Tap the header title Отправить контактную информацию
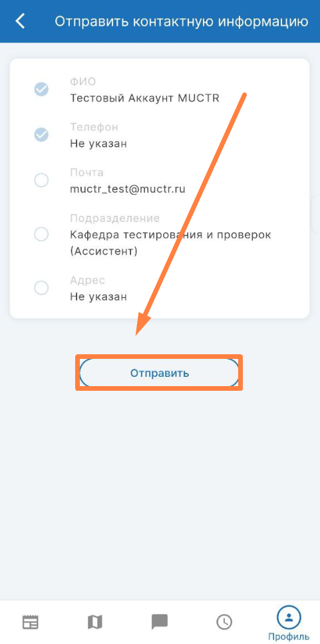The width and height of the screenshot is (320, 644). pyautogui.click(x=182, y=21)
